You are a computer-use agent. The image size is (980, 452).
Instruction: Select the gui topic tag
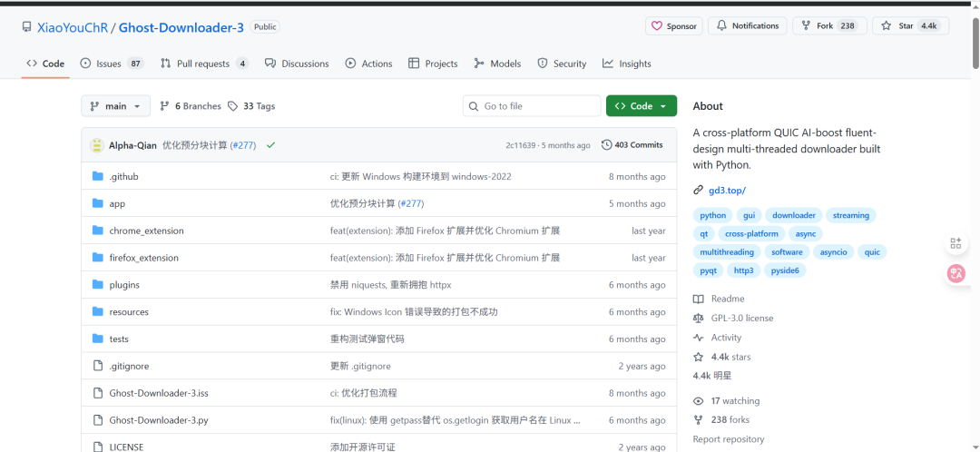(x=749, y=215)
